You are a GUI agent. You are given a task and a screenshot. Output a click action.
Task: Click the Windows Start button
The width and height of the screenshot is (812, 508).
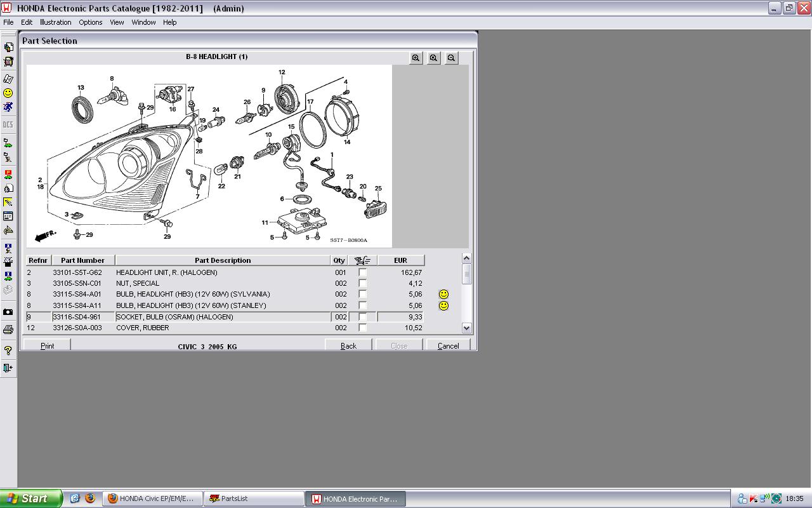pos(31,498)
